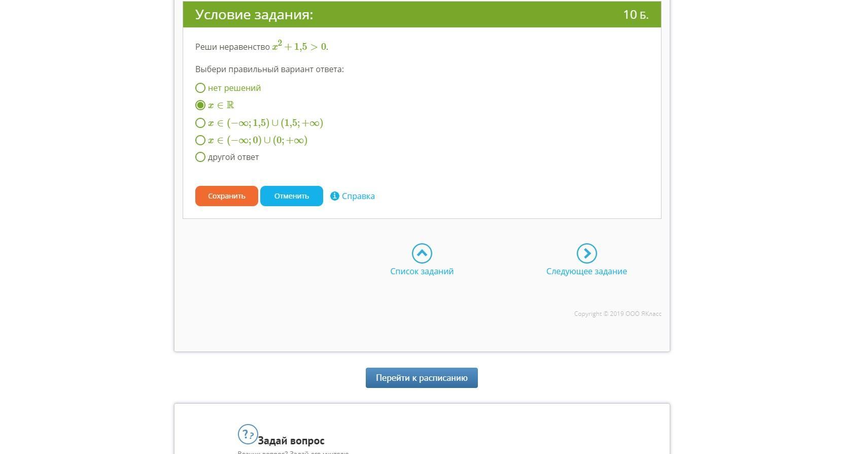Select the 'нет решений' radio button
The image size is (868, 454).
[200, 88]
